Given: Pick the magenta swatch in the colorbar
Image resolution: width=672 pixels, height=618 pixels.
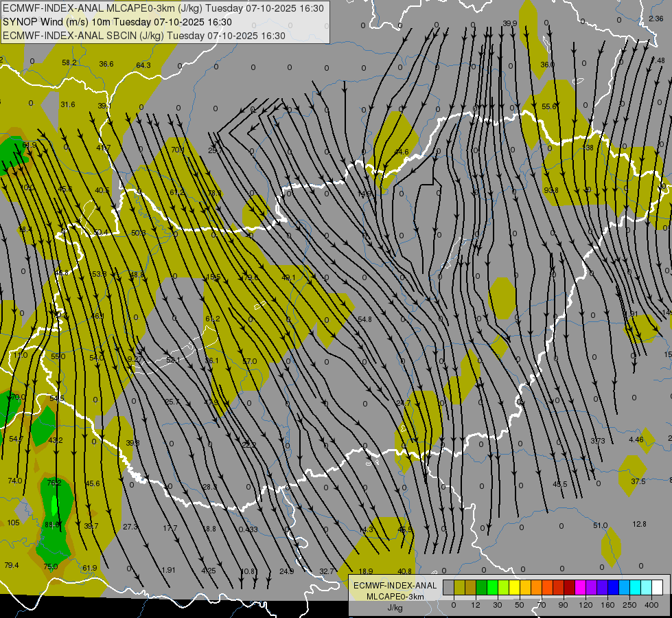Looking at the screenshot, I should (580, 587).
